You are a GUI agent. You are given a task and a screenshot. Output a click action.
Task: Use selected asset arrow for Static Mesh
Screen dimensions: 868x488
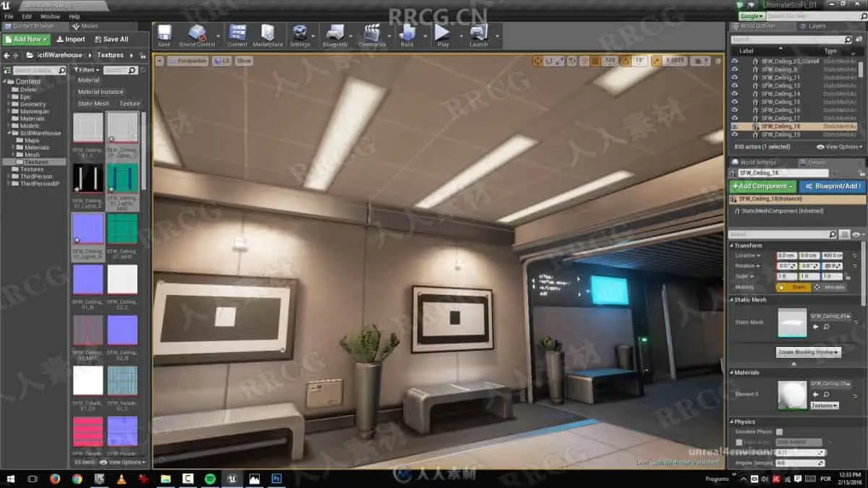pyautogui.click(x=816, y=327)
